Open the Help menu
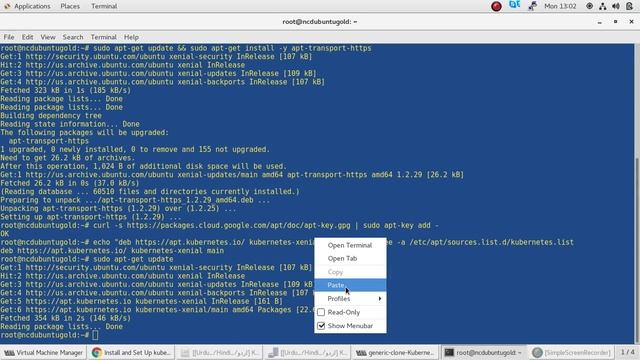640x360 pixels. (x=131, y=37)
